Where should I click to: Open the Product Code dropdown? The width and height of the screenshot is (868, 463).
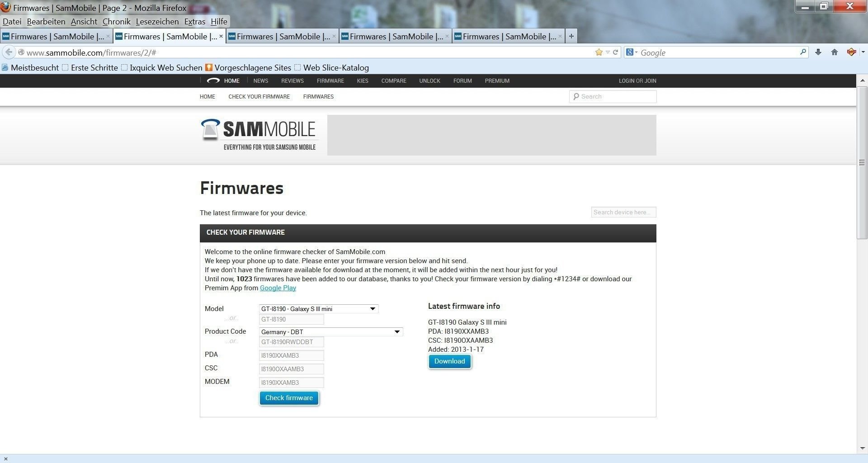(331, 332)
